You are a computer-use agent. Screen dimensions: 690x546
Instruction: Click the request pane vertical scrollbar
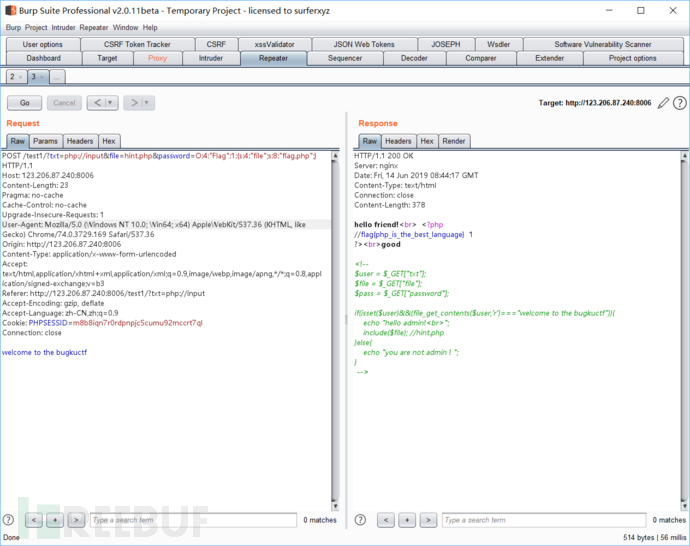click(335, 330)
